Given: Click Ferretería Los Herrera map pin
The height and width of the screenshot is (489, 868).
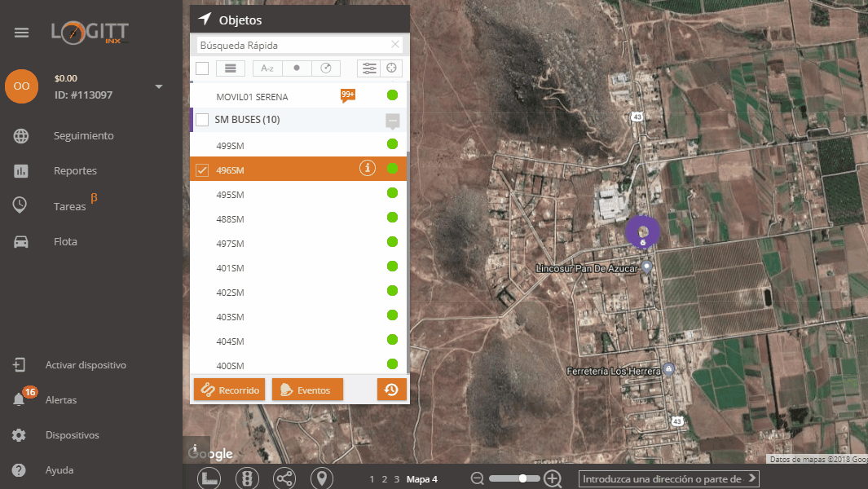Looking at the screenshot, I should point(668,370).
